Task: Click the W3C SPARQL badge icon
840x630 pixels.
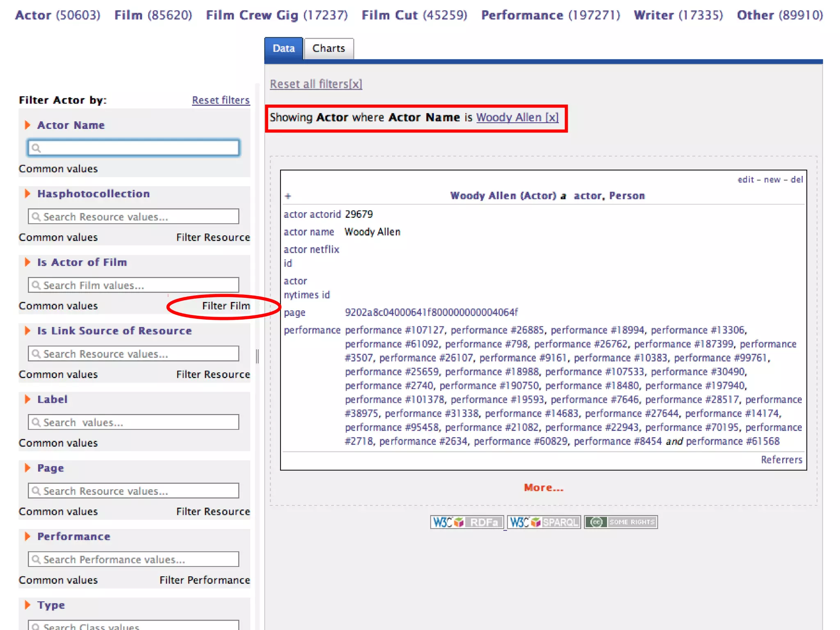Action: pos(544,522)
